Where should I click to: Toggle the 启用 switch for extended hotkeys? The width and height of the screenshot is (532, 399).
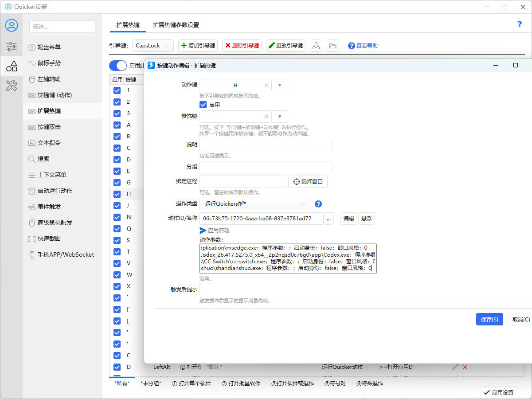tap(118, 66)
